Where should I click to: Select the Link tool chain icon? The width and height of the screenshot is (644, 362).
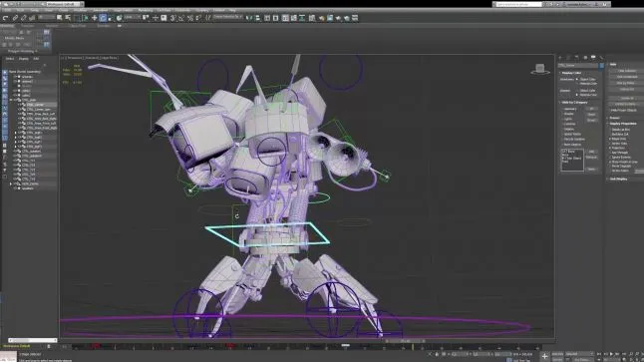point(15,18)
